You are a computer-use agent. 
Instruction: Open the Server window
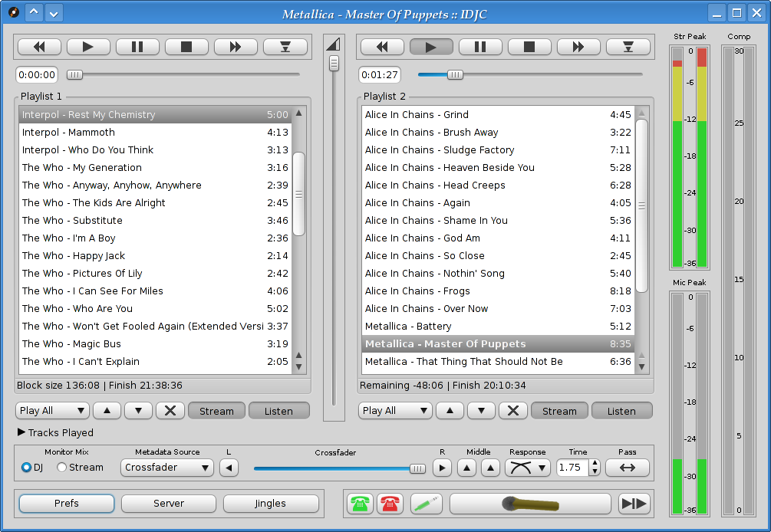[x=169, y=504]
